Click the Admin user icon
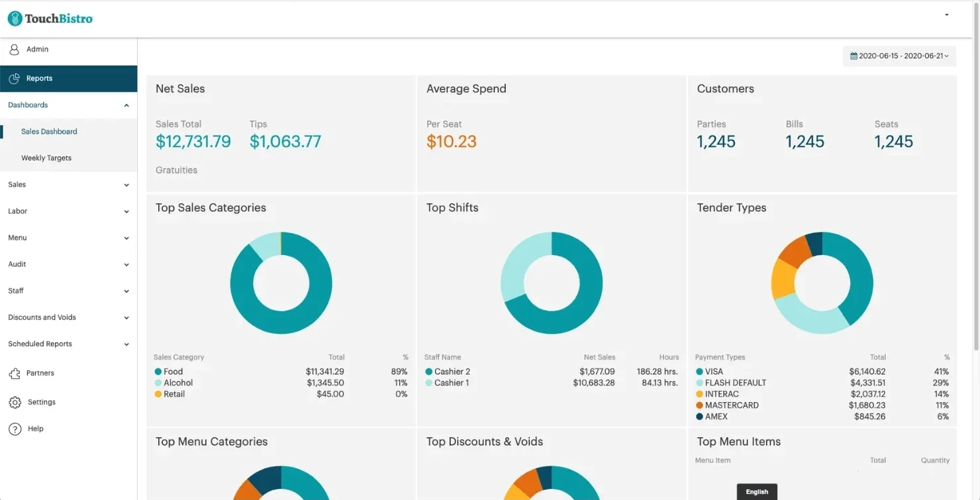Image resolution: width=980 pixels, height=500 pixels. [14, 50]
